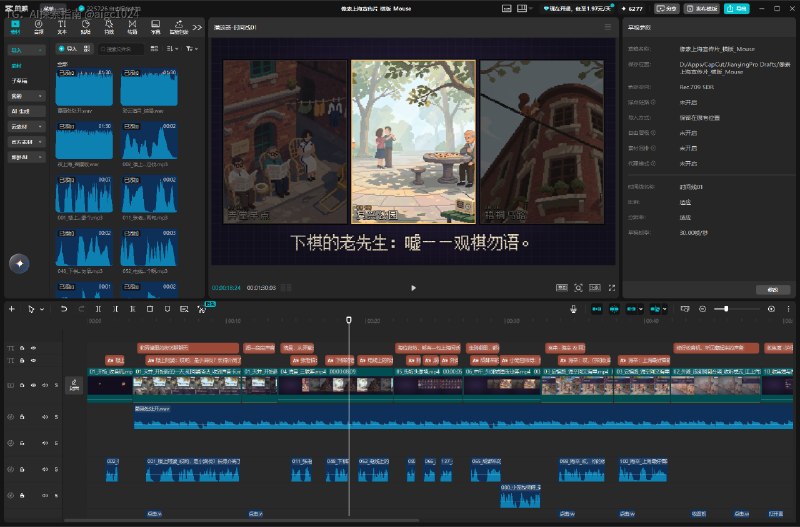Expand more tabs with the >> chevrons

click(x=197, y=27)
